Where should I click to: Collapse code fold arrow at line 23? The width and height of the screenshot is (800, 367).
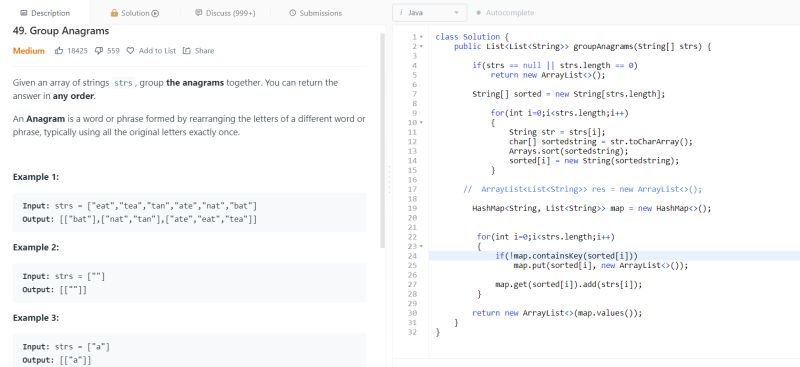(x=421, y=246)
